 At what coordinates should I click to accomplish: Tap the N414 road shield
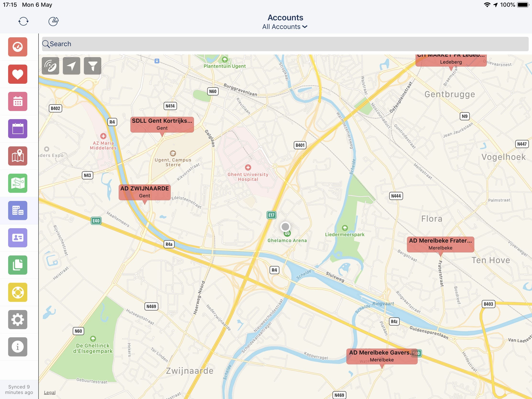[170, 106]
